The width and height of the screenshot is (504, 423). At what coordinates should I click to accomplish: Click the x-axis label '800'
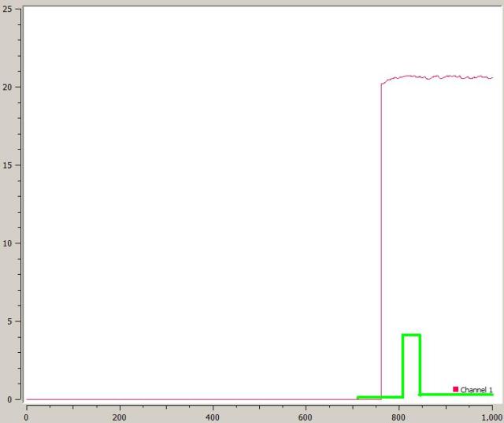point(398,417)
